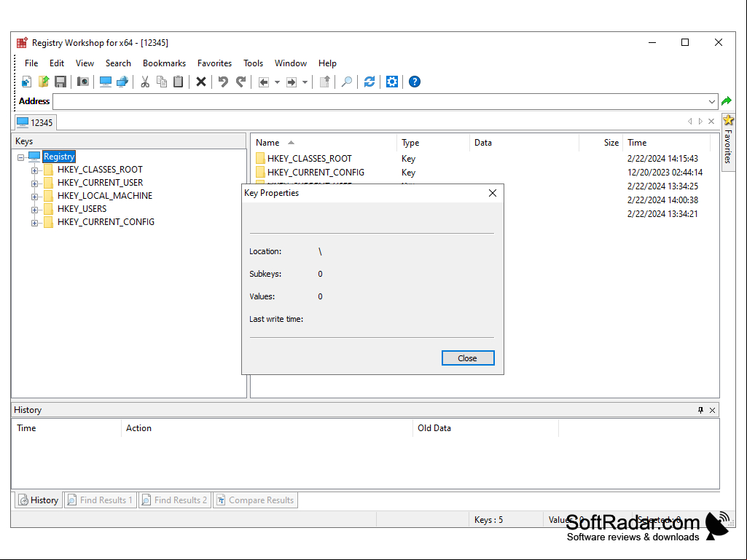Open the local registry computer icon
The height and width of the screenshot is (560, 747).
coord(105,82)
